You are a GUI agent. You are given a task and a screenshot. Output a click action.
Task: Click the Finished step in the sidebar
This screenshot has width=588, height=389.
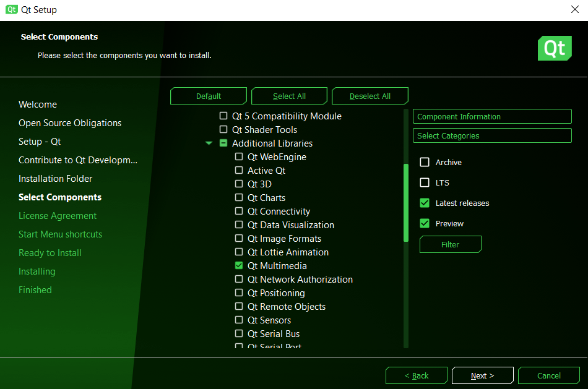35,289
